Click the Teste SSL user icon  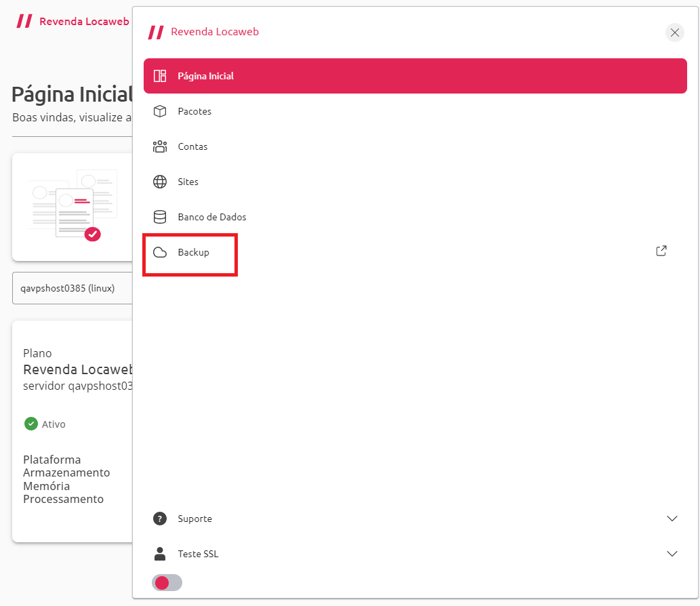(160, 554)
